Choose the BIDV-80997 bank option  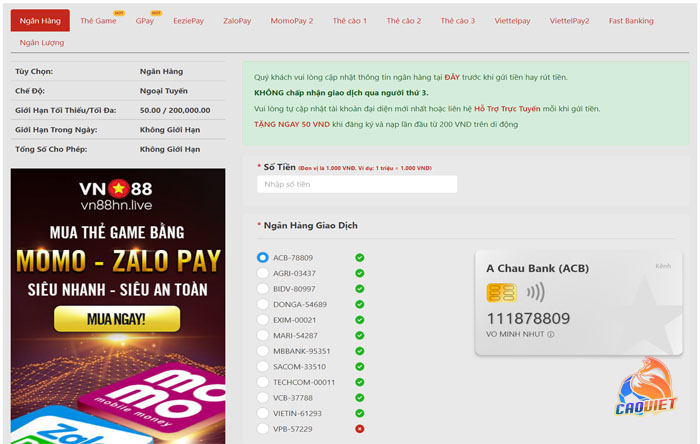(x=262, y=289)
